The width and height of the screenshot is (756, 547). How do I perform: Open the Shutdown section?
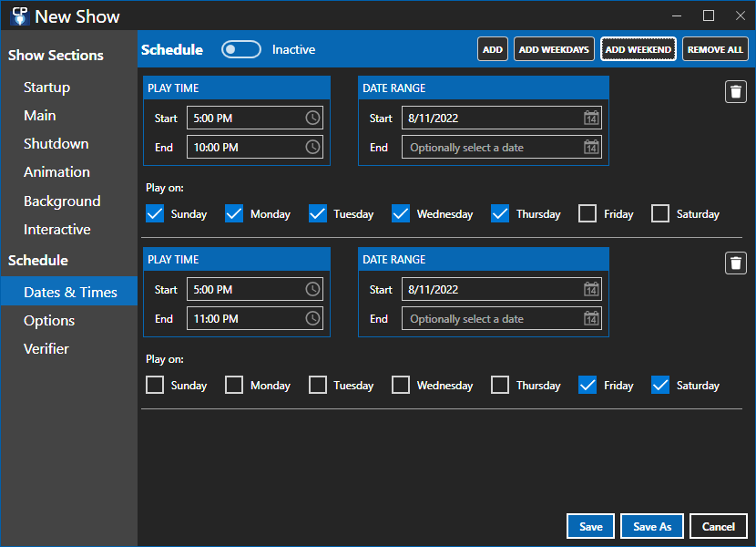(x=56, y=144)
